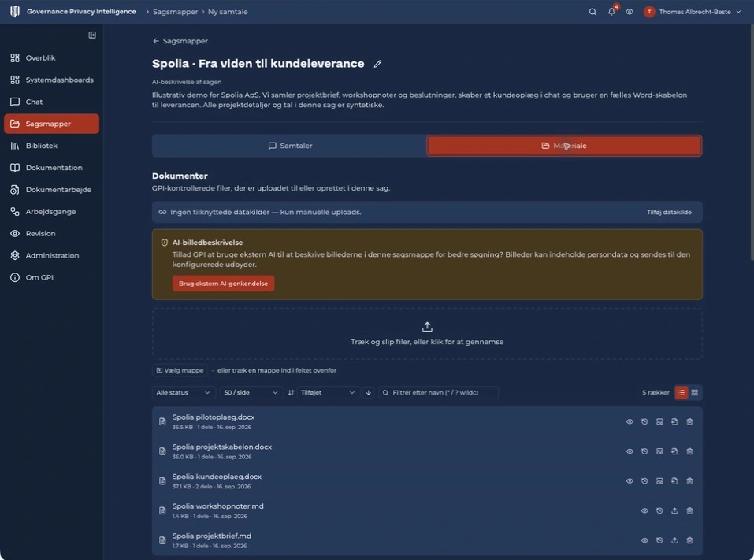Viewport: 754px width, 560px height.
Task: Delete Spolia projektbrief.md with trash icon
Action: (689, 540)
